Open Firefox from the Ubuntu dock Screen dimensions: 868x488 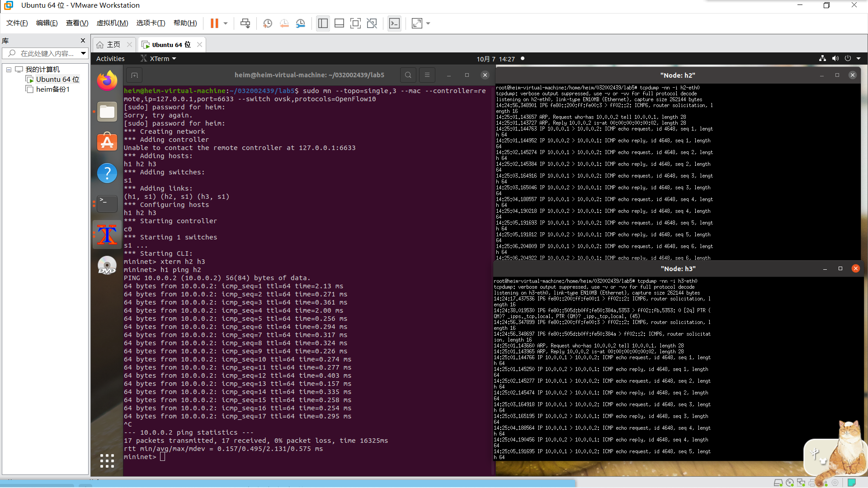tap(107, 81)
